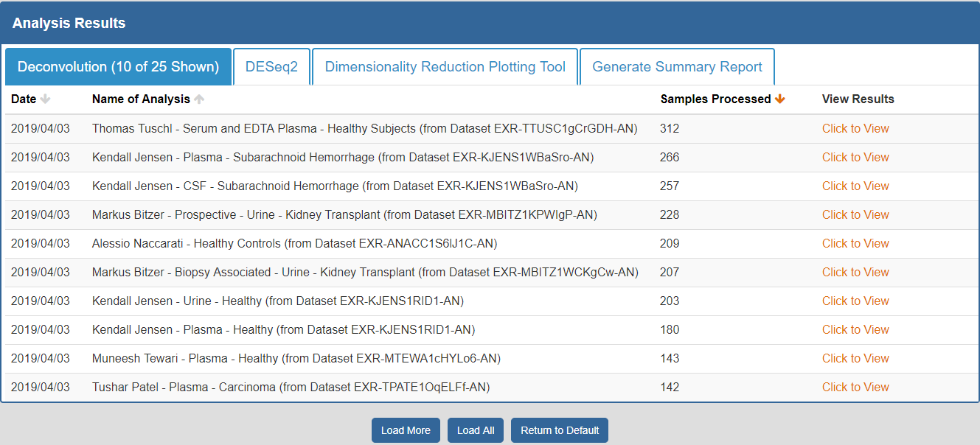View Biopsy Associated Urine Kidney Transplant results
Image resolution: width=980 pixels, height=445 pixels.
pyautogui.click(x=855, y=272)
